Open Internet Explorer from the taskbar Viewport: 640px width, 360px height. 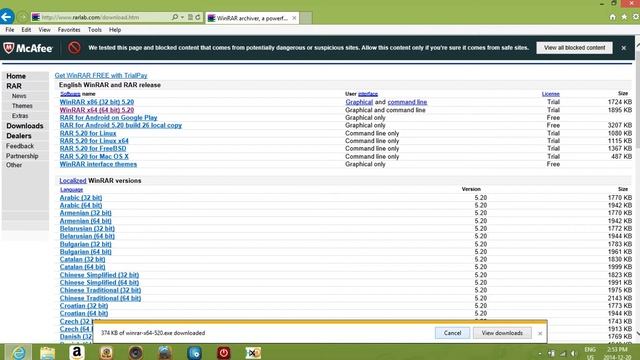pos(19,352)
